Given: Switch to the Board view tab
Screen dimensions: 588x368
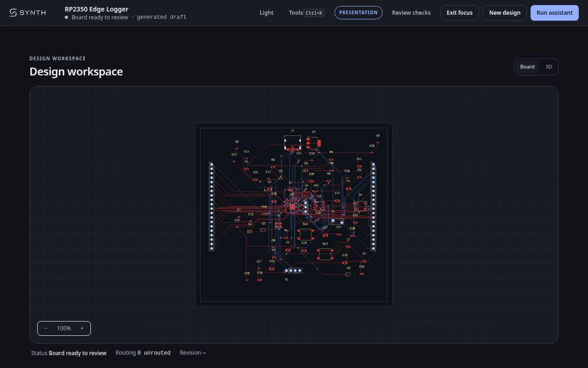Looking at the screenshot, I should tap(527, 67).
